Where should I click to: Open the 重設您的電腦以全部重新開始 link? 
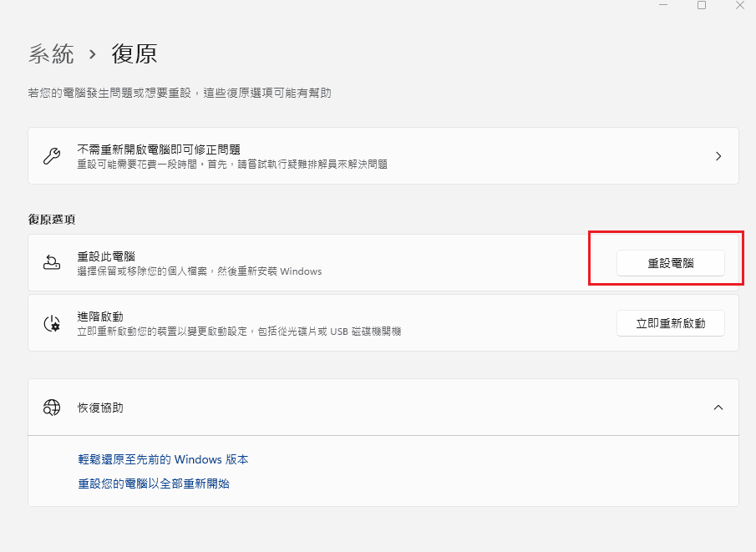(x=154, y=484)
